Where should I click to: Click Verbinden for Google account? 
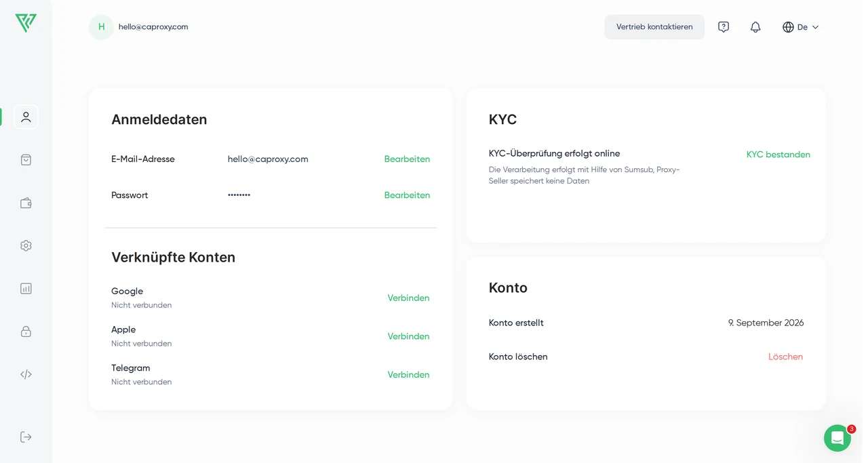408,298
